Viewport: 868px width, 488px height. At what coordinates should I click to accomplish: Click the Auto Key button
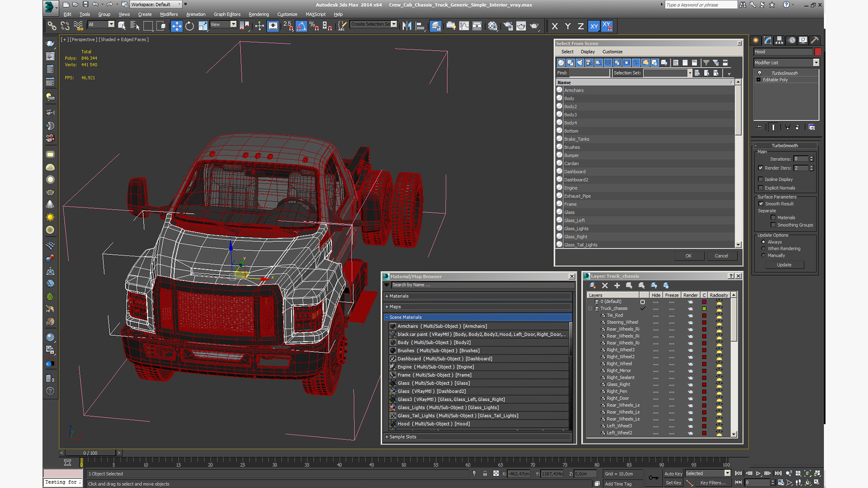[x=673, y=474]
